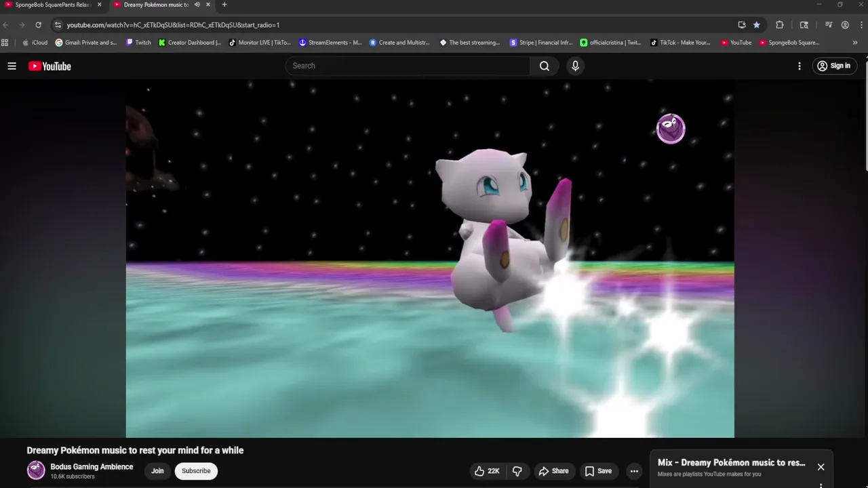Viewport: 868px width, 488px height.
Task: Click the address bar URL
Action: click(173, 25)
